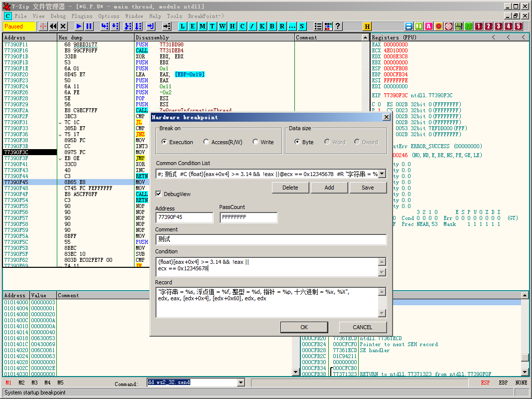Click the Restart program rewind icon
Image resolution: width=532 pixels, height=399 pixels.
click(53, 26)
